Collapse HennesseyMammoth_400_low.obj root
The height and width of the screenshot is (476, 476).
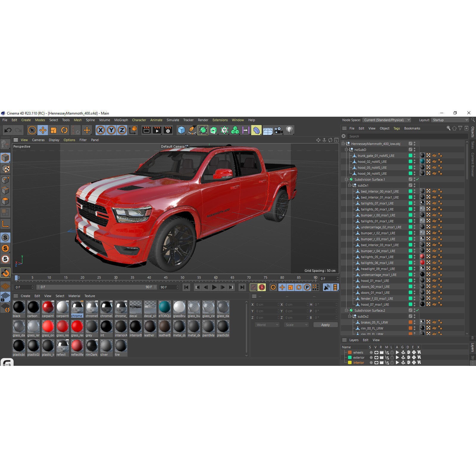[343, 144]
